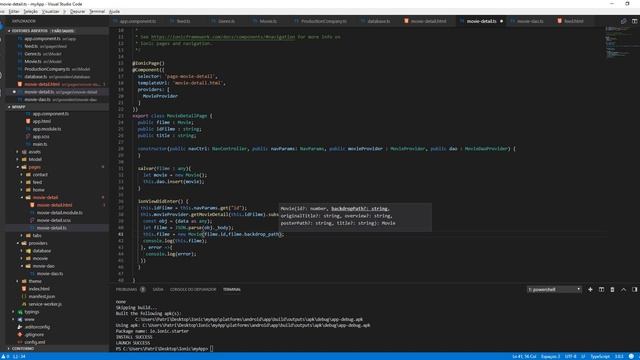Click line and column indicator in status bar
This screenshot has height=360, width=640.
[x=524, y=356]
